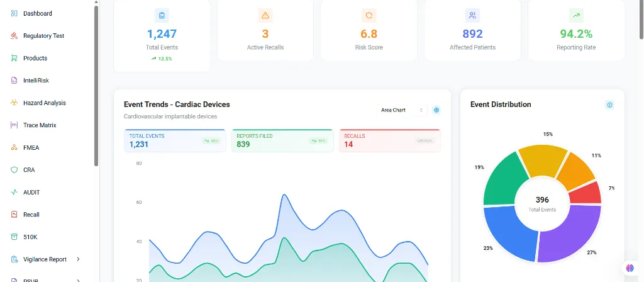Click the Event Trends - Cardiac Devices heading

(177, 104)
